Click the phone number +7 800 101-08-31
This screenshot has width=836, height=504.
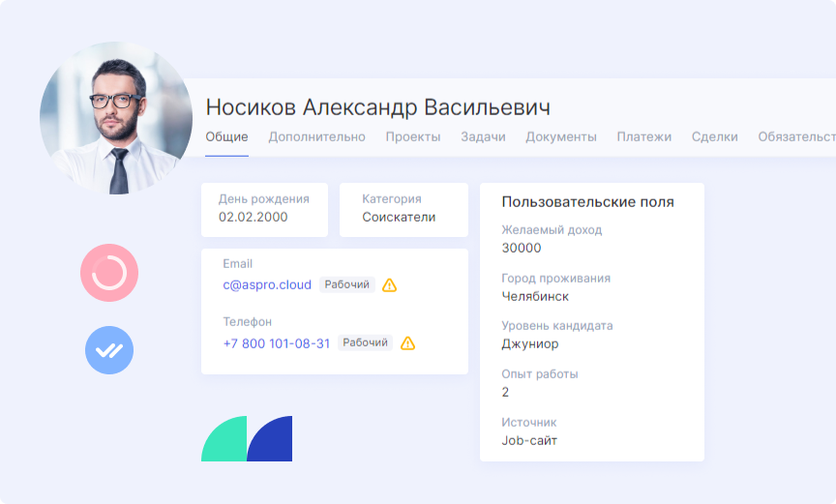pyautogui.click(x=277, y=343)
